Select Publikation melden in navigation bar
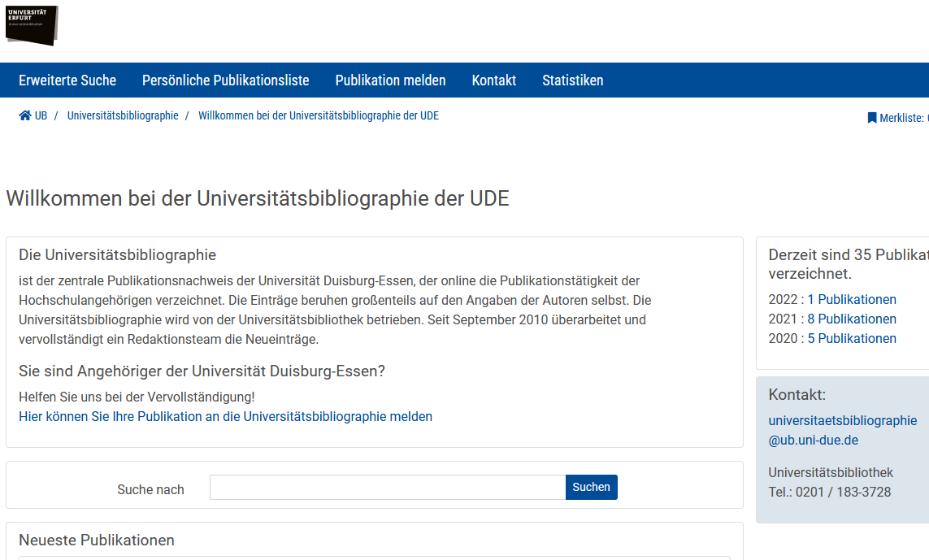This screenshot has height=560, width=929. (390, 80)
